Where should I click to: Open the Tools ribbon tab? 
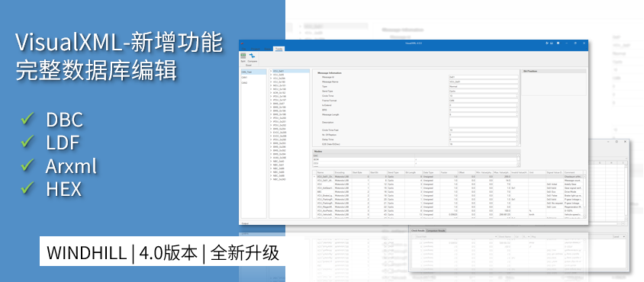point(279,49)
